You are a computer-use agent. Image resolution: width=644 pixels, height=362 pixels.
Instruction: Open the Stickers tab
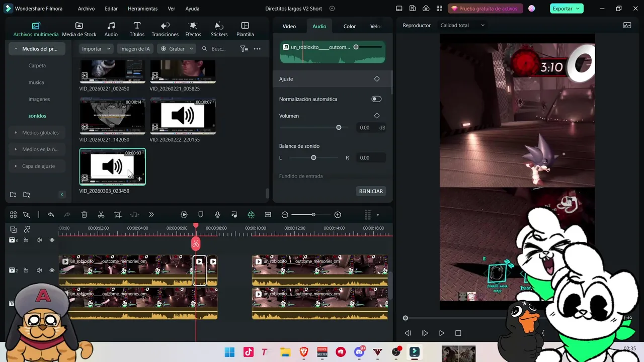(x=219, y=30)
